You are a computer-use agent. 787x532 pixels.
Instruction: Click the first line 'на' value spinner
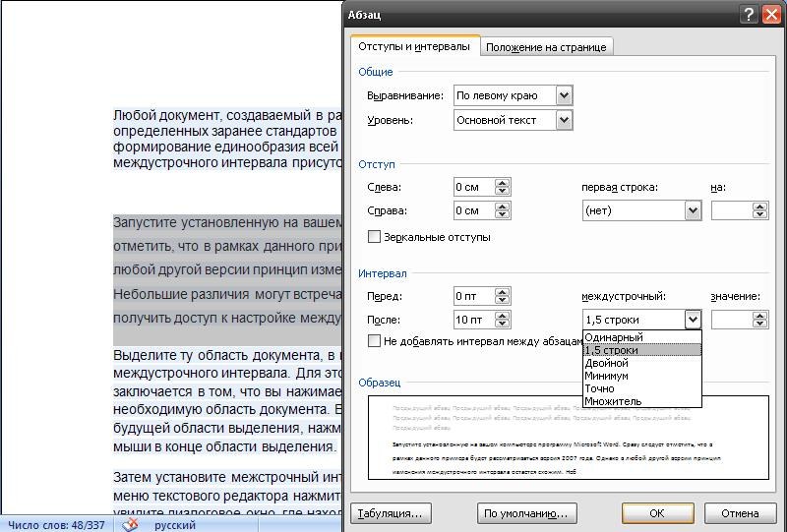[x=759, y=210]
